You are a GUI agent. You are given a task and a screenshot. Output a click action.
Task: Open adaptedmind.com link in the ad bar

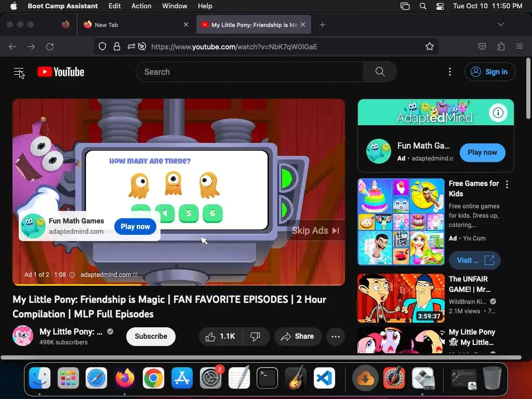[x=109, y=275]
